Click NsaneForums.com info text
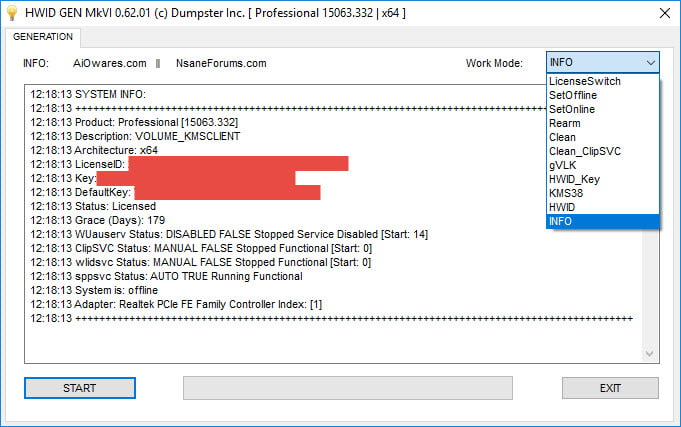 pyautogui.click(x=221, y=63)
